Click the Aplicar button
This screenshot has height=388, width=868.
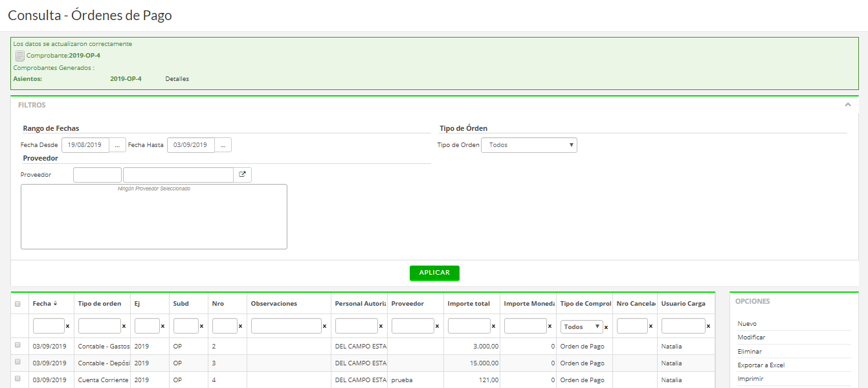(434, 273)
